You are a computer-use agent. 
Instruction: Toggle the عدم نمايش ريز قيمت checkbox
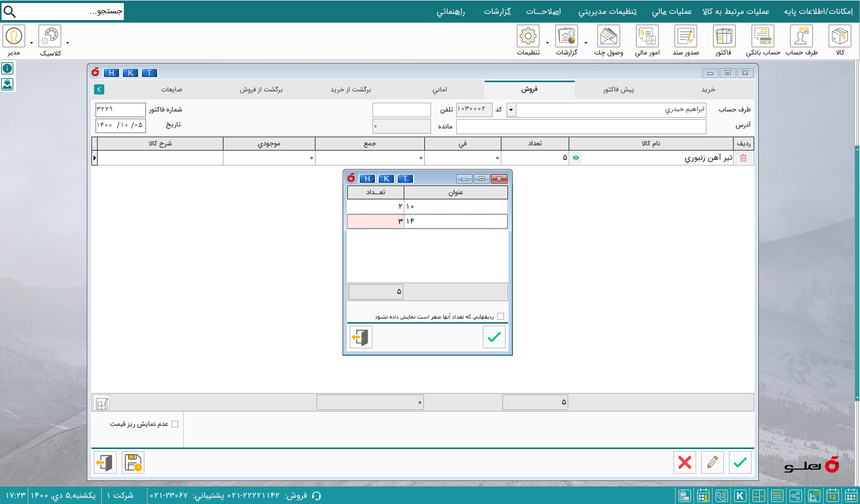(x=175, y=424)
